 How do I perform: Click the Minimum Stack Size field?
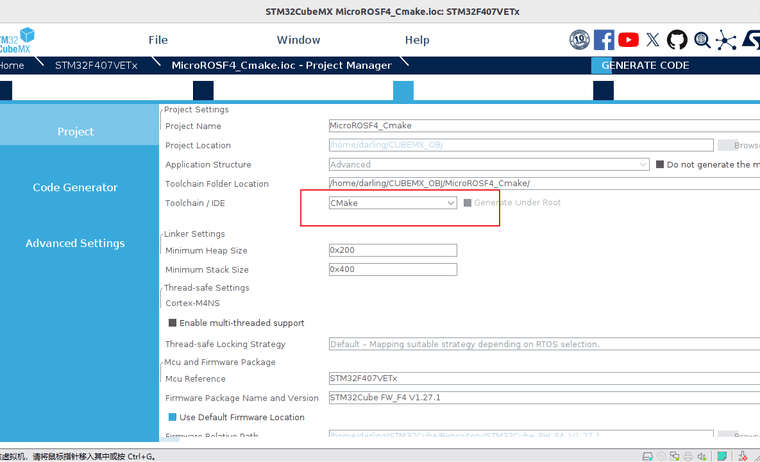(393, 269)
